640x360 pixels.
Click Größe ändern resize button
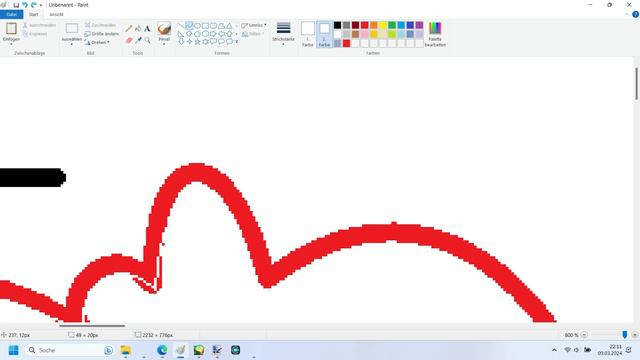pos(102,34)
